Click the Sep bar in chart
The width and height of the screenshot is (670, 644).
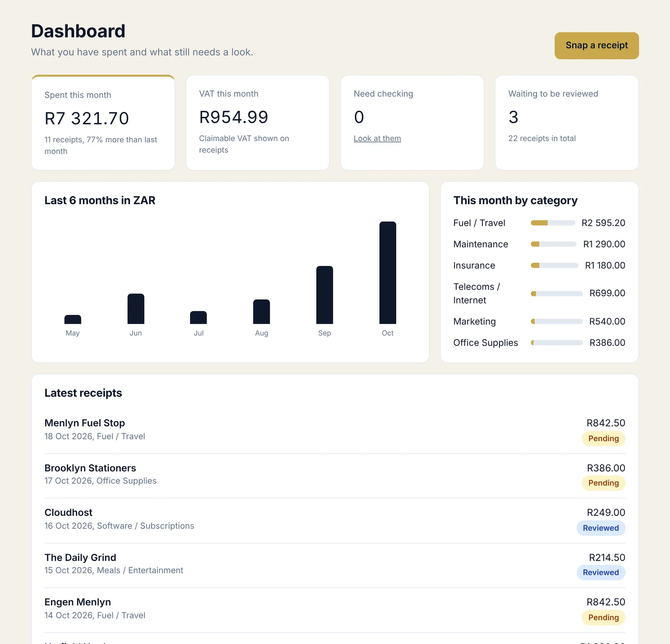pos(325,295)
